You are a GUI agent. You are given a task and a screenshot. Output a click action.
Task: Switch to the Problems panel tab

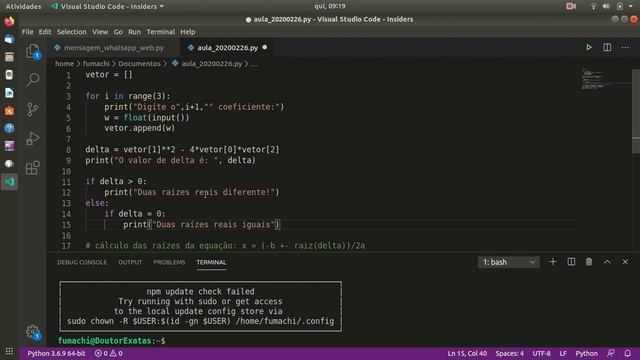point(169,262)
